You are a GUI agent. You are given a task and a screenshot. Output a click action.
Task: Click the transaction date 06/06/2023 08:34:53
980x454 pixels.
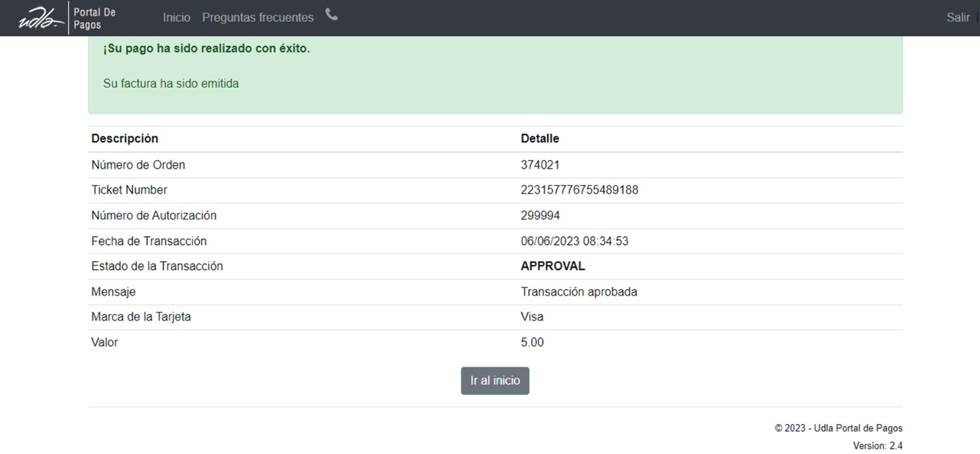(574, 241)
